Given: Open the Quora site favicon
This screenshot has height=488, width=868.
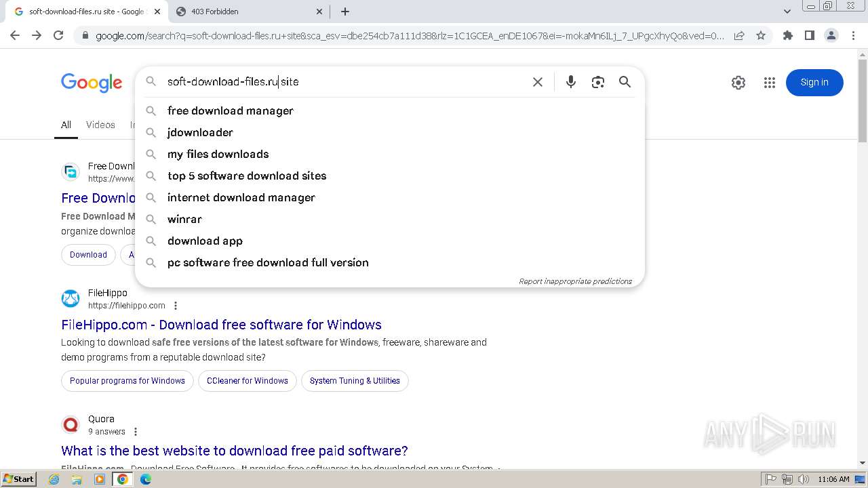Looking at the screenshot, I should [71, 424].
